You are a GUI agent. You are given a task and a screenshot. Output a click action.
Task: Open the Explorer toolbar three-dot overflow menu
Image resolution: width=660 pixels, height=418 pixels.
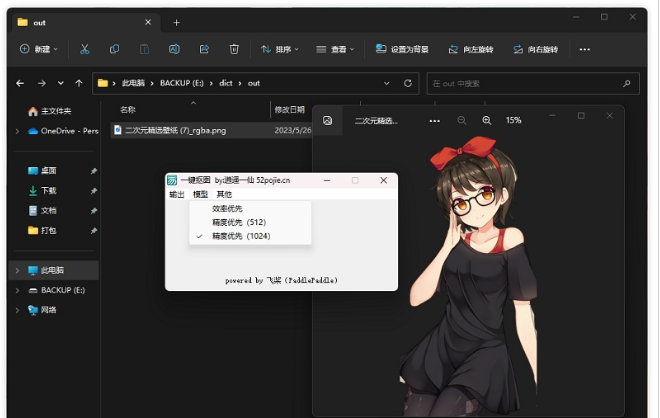tap(584, 49)
